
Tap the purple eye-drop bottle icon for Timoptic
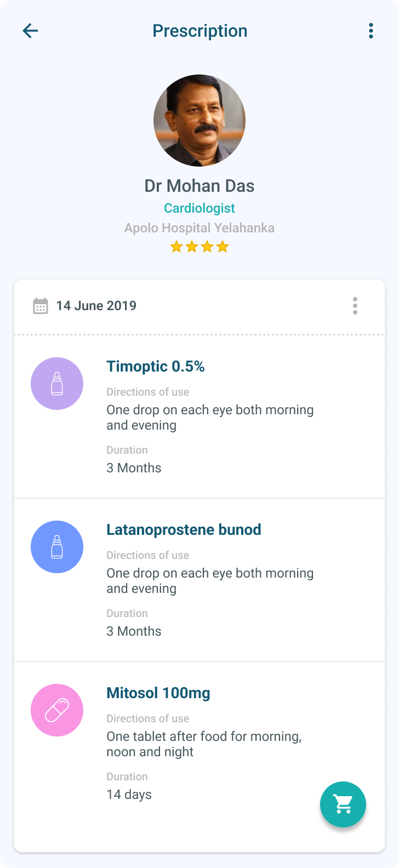tap(57, 384)
